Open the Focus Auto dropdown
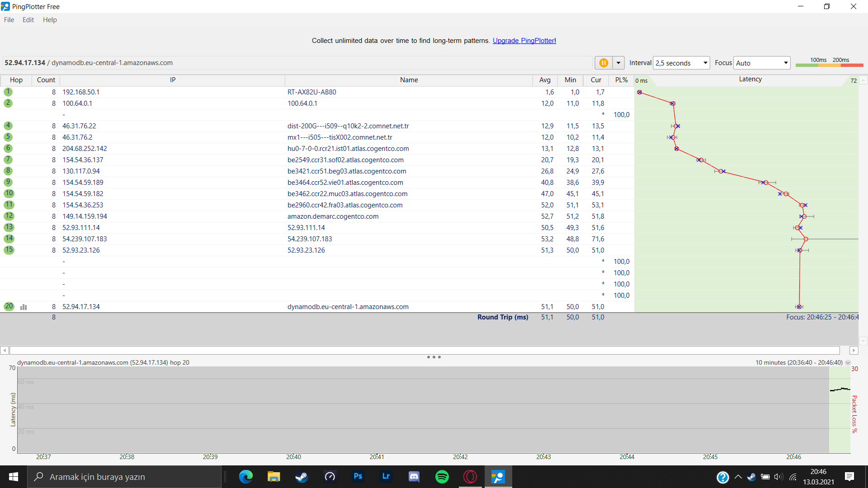 762,63
